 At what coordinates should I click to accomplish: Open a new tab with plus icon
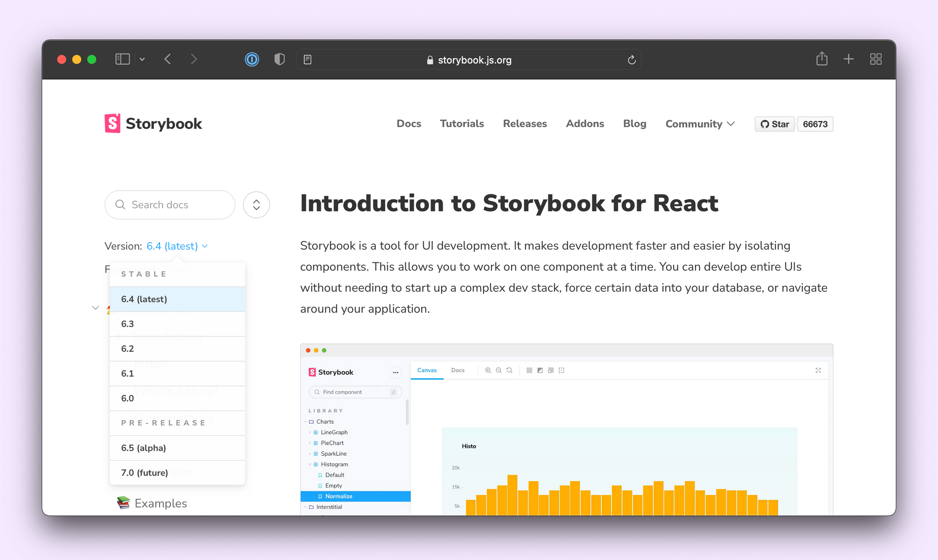tap(848, 59)
